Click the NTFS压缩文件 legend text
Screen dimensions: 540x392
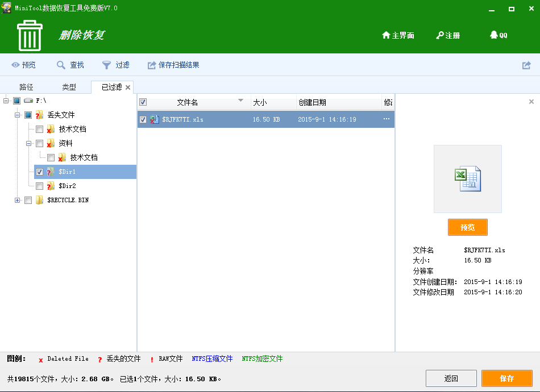(x=212, y=359)
